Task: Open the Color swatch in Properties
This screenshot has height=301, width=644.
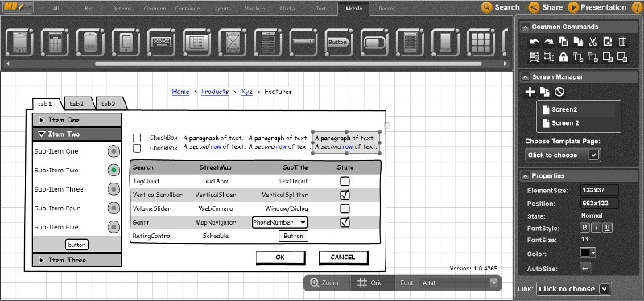Action: tap(588, 253)
